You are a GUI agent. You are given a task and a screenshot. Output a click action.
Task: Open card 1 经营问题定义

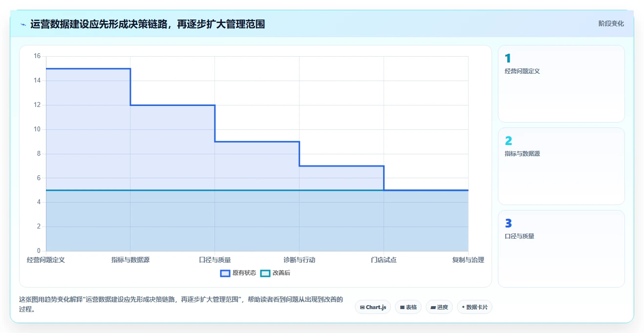(x=561, y=83)
